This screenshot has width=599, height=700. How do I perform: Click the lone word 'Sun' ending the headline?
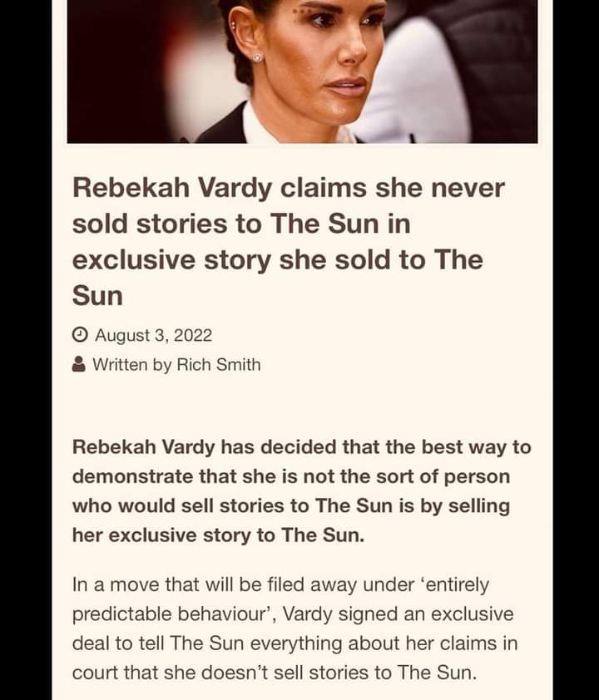pyautogui.click(x=97, y=295)
